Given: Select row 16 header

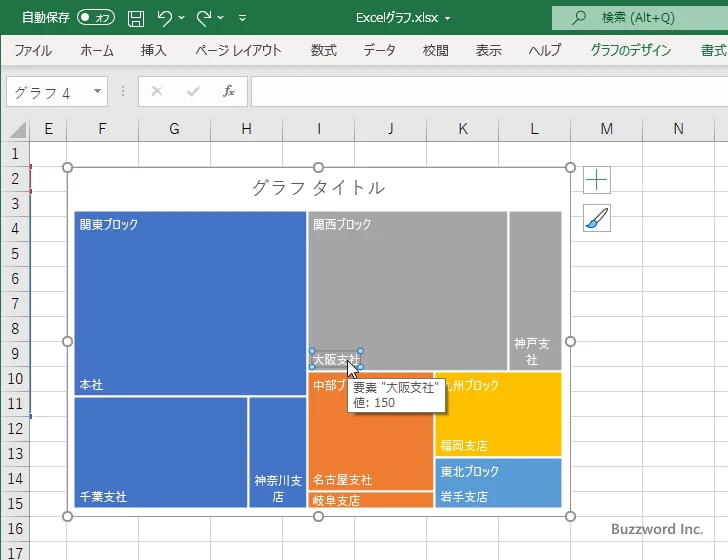Looking at the screenshot, I should [15, 528].
